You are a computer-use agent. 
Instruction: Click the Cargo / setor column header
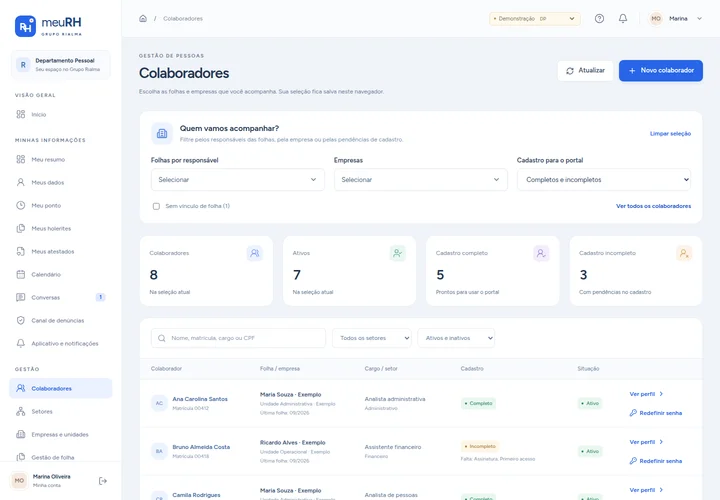pos(381,369)
